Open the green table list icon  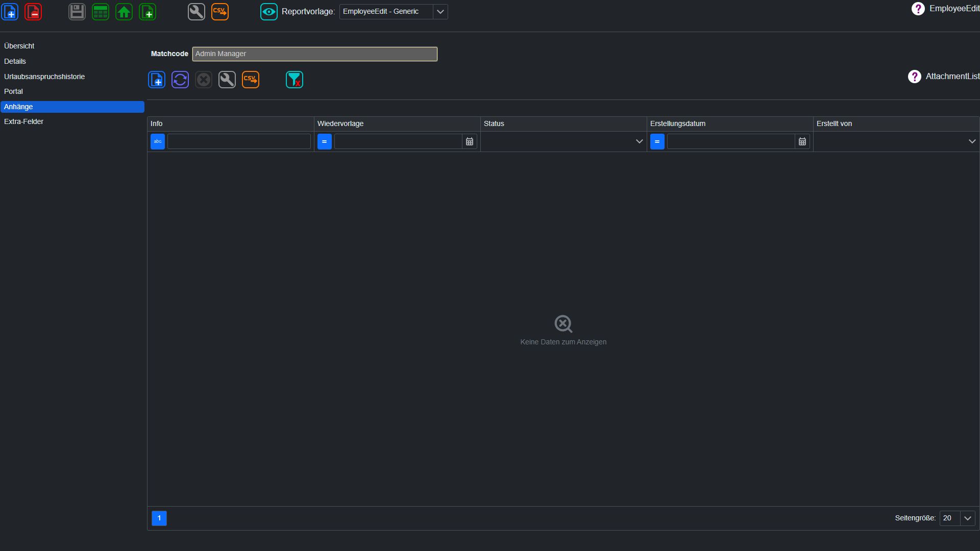click(x=101, y=12)
